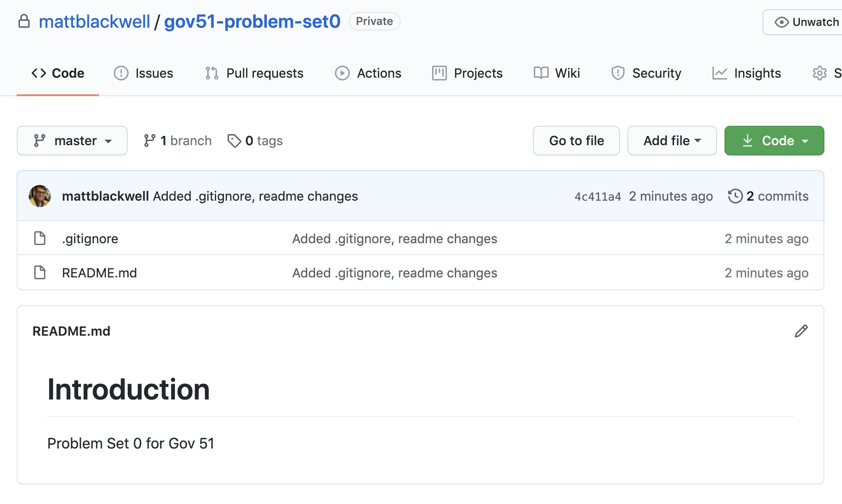Click the Settings gear icon tab

click(819, 73)
